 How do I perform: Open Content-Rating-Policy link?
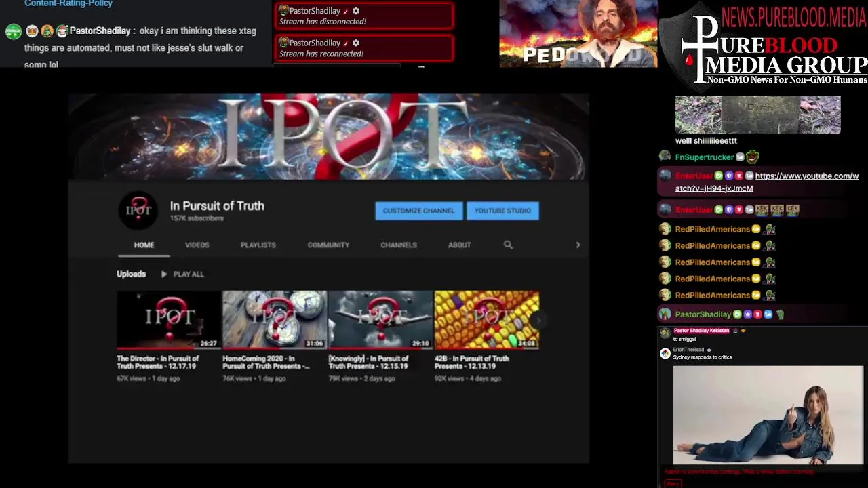coord(68,3)
